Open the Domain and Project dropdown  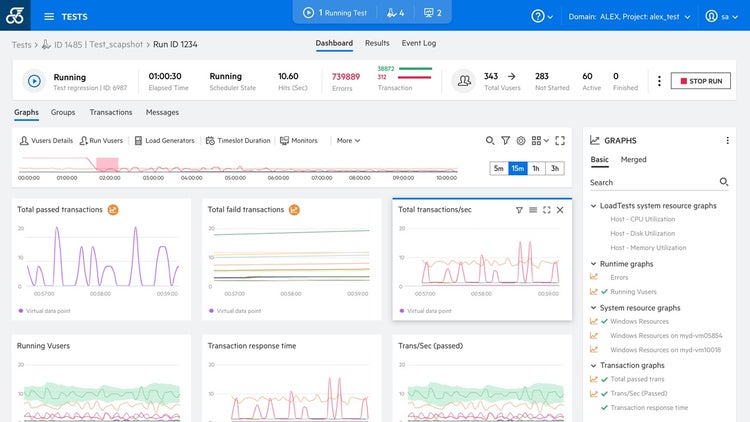(x=629, y=17)
